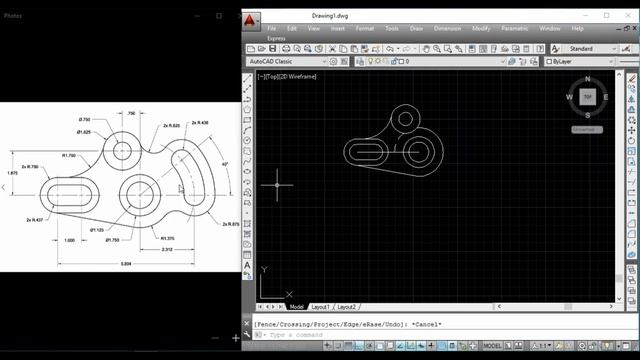Toggle Infer Constraints in status bar
Viewport: 640px width, 360px height.
(327, 346)
